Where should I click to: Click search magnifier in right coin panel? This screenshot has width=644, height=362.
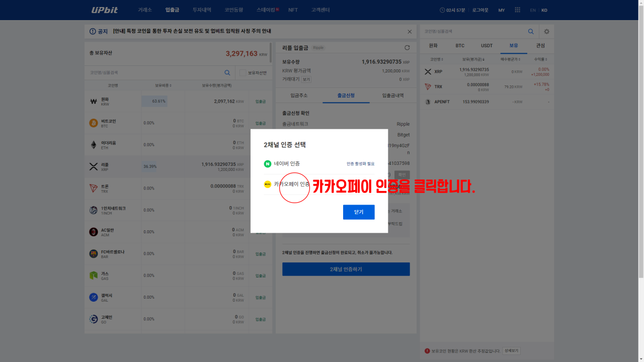531,32
